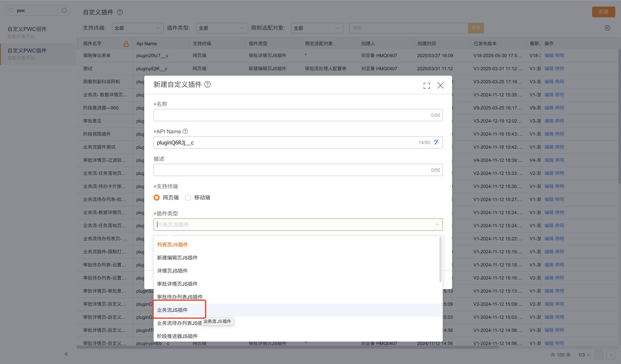621x364 pixels.
Task: Clear the pwc search text with X icon
Action: click(x=64, y=10)
